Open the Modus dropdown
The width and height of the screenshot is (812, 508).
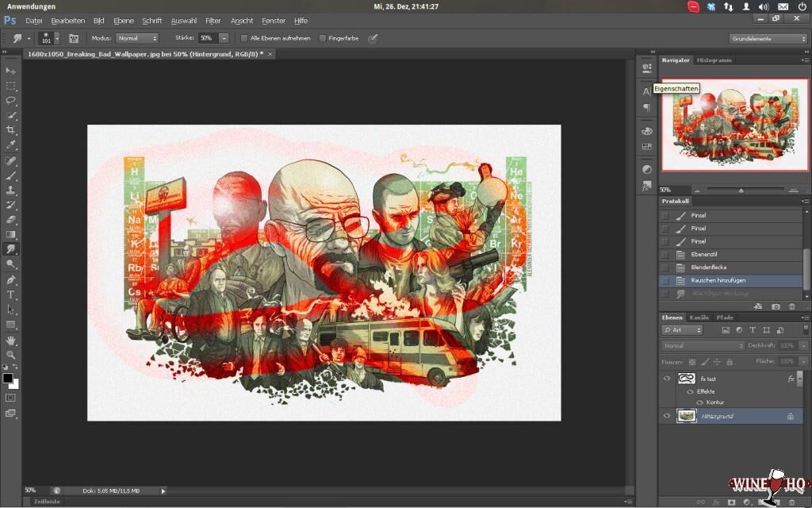pos(136,38)
